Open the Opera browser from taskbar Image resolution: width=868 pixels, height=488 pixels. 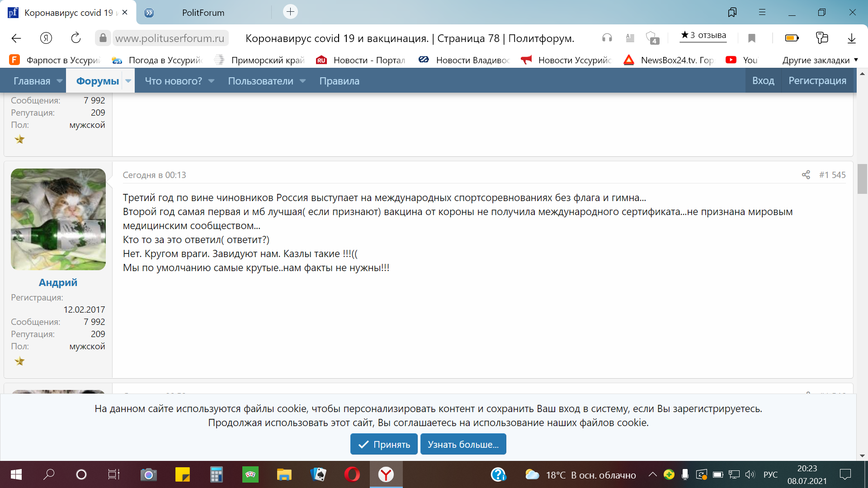(x=352, y=474)
